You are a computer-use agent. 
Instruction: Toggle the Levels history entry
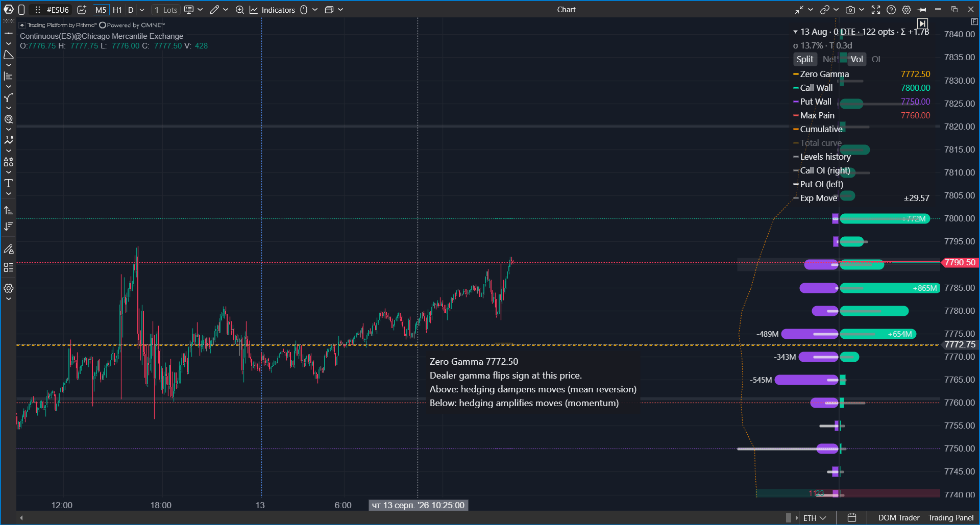click(822, 157)
